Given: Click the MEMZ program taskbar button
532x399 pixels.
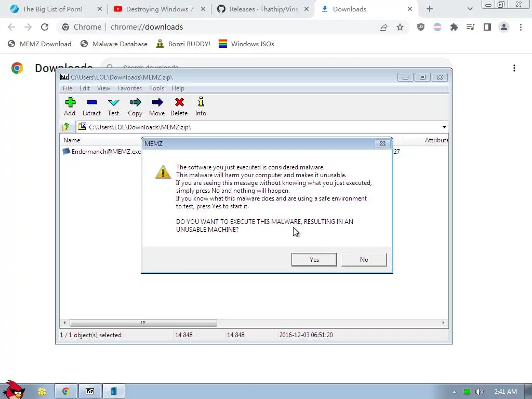Looking at the screenshot, I should point(114,392).
